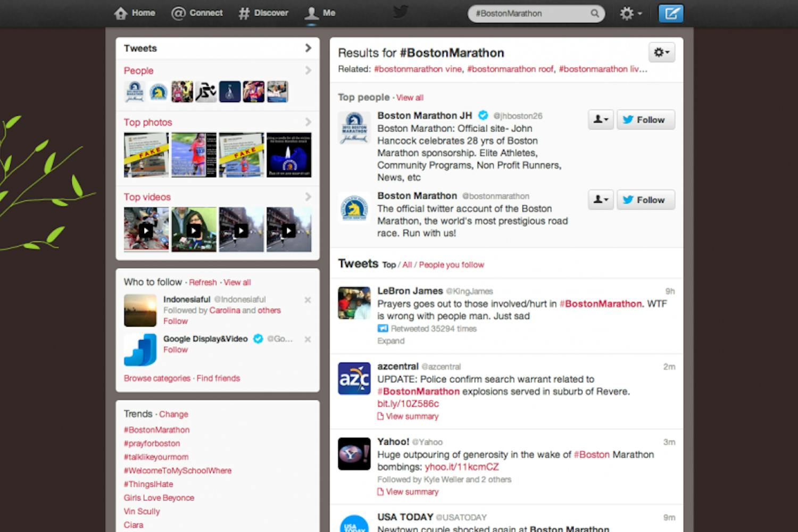This screenshot has height=532, width=798.
Task: Click the #prayforboston trend link
Action: [x=152, y=443]
